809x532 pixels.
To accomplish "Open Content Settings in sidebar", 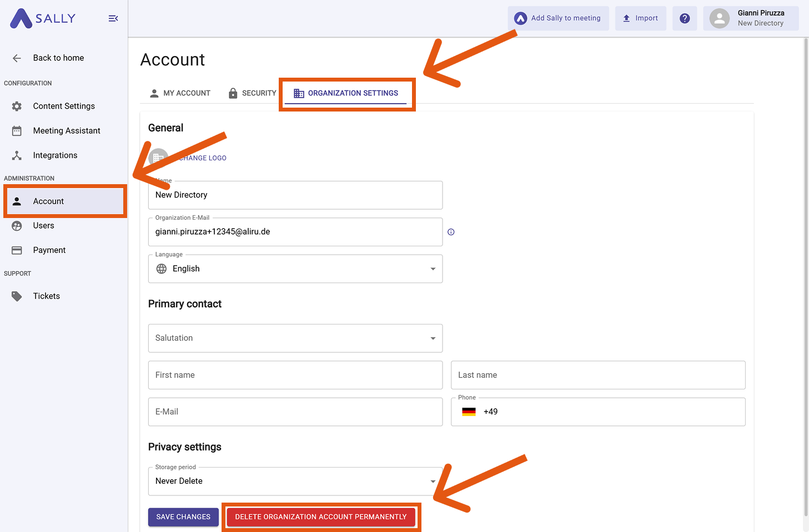I will tap(64, 106).
